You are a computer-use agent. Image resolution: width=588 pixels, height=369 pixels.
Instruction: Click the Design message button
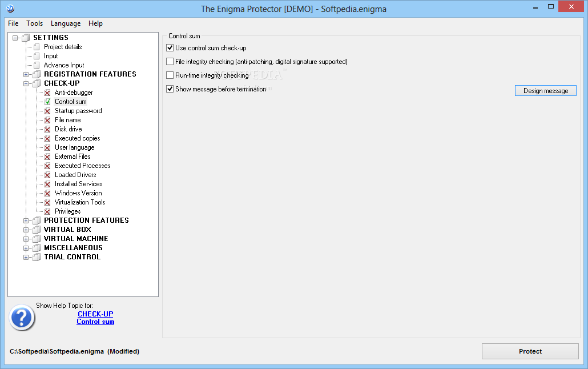546,90
